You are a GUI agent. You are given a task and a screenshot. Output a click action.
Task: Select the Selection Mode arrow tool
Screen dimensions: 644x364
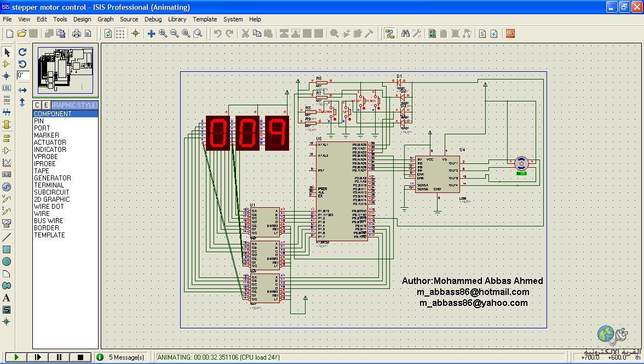[x=7, y=52]
